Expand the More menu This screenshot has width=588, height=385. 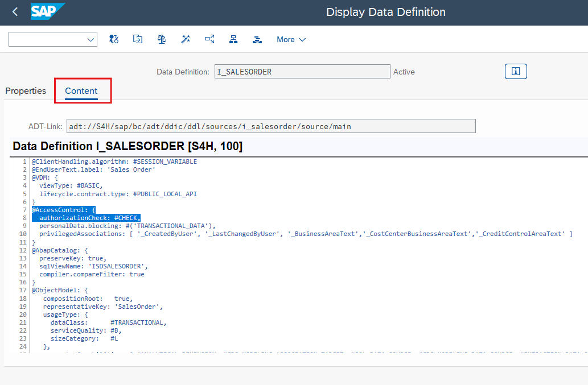[291, 39]
